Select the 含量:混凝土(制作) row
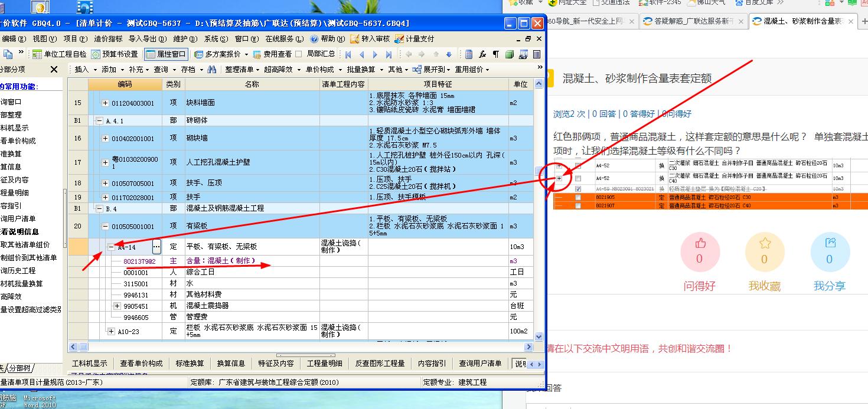The width and height of the screenshot is (868, 409). [x=301, y=260]
